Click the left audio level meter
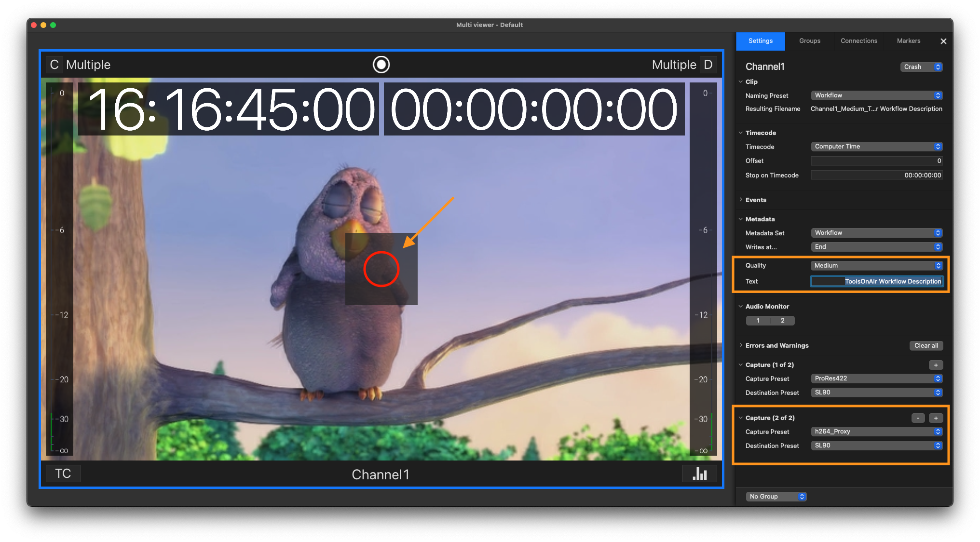The image size is (980, 542). (x=59, y=269)
